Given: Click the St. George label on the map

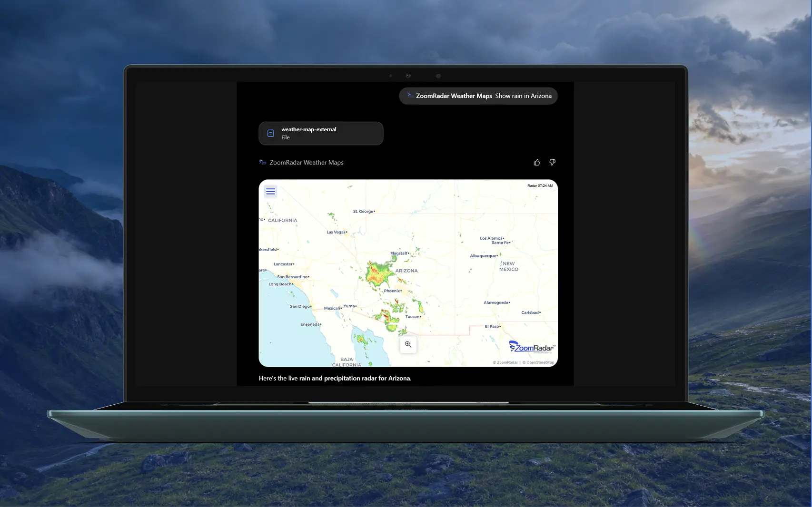Looking at the screenshot, I should (363, 211).
